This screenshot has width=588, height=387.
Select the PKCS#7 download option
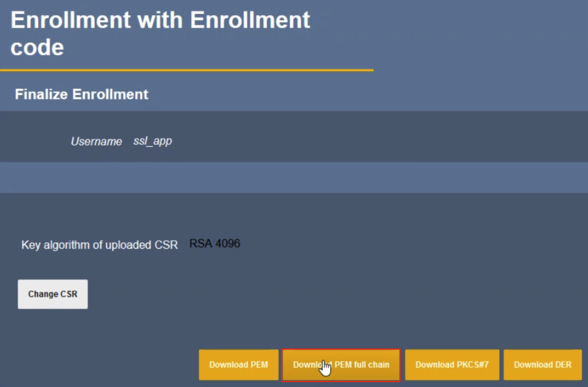pos(452,365)
